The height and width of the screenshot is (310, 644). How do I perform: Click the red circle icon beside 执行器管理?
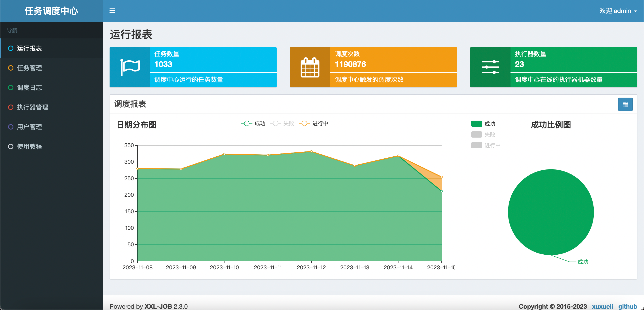(x=11, y=107)
